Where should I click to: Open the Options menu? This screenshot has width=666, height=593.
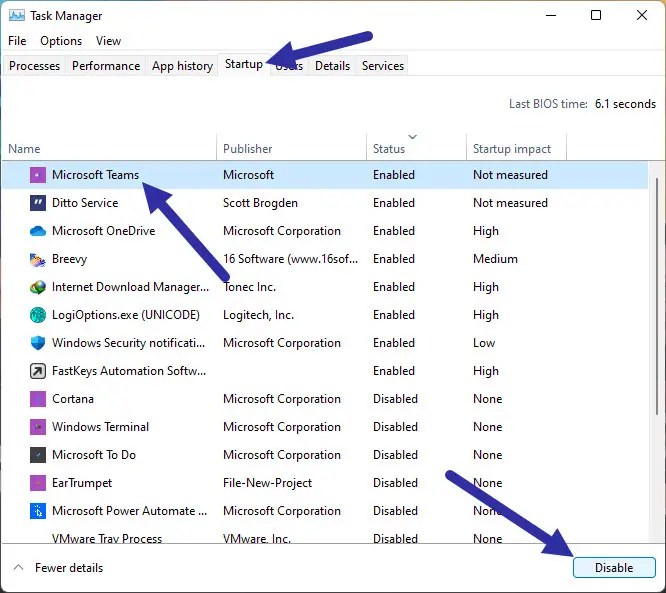coord(61,41)
